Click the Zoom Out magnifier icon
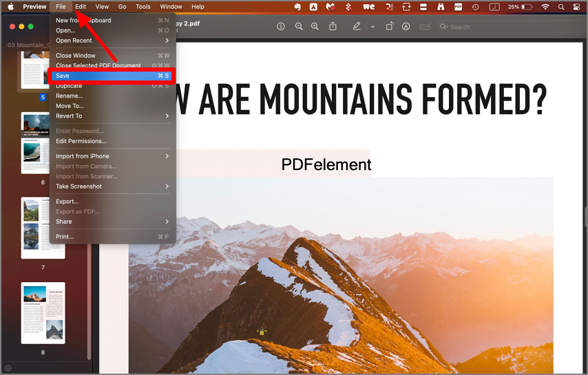 coord(299,27)
